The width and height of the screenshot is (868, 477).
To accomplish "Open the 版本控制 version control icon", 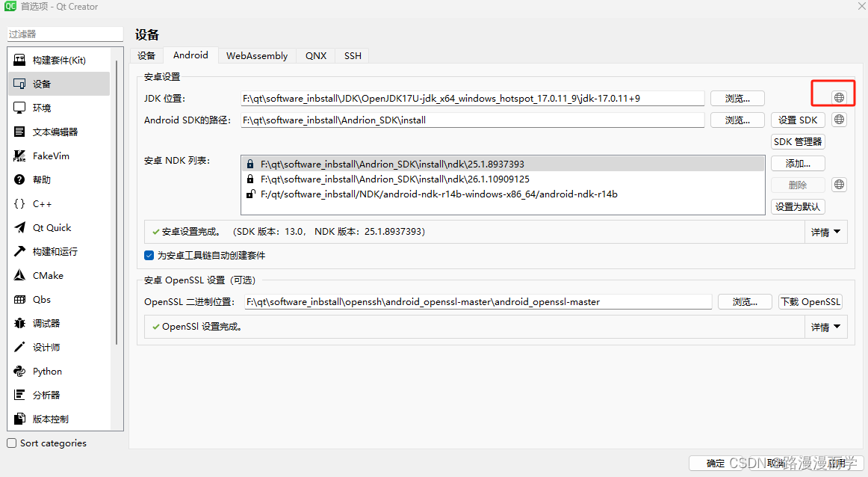I will pos(19,419).
